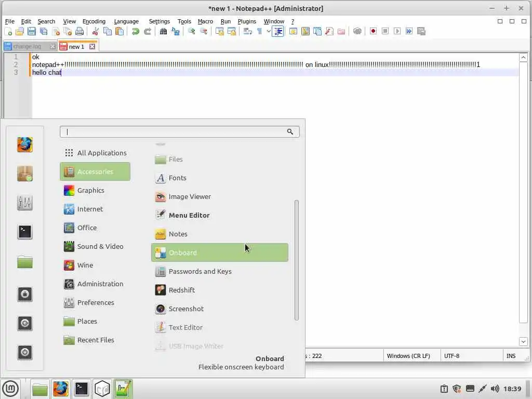Launch Fonts application
The image size is (532, 399).
point(220,178)
